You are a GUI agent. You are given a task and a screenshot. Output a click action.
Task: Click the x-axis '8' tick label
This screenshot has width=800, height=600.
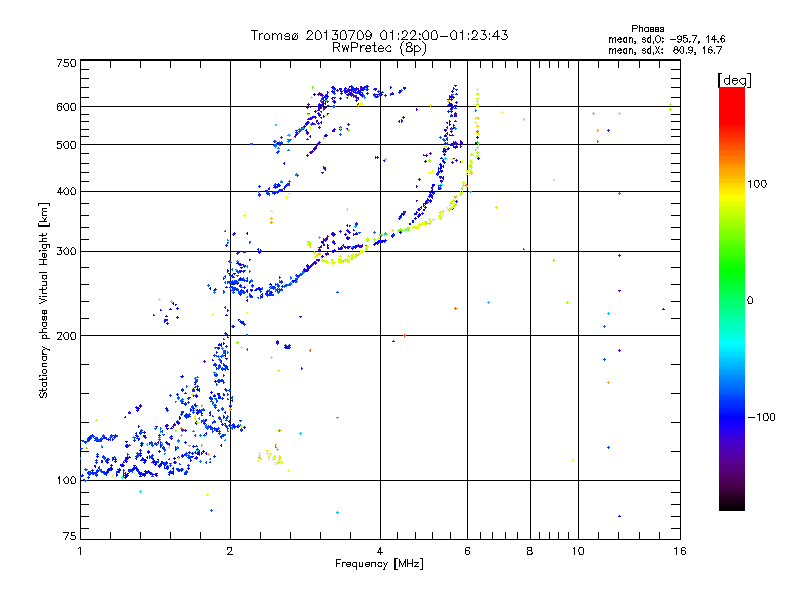coord(530,551)
